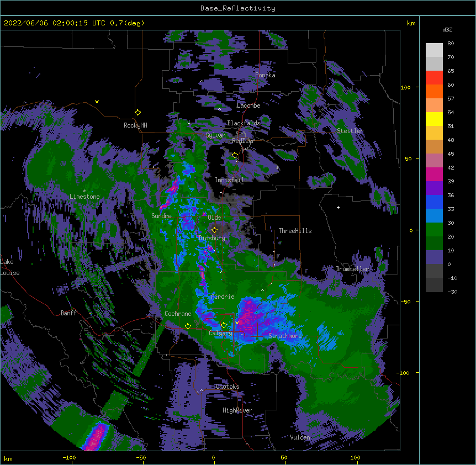The height and width of the screenshot is (465, 476).
Task: Select the Airdrie city label
Action: click(223, 297)
